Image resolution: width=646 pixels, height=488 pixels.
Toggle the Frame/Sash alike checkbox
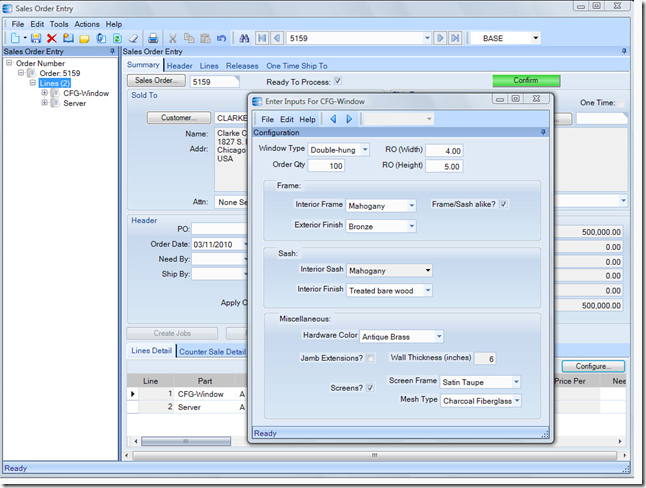pos(504,205)
